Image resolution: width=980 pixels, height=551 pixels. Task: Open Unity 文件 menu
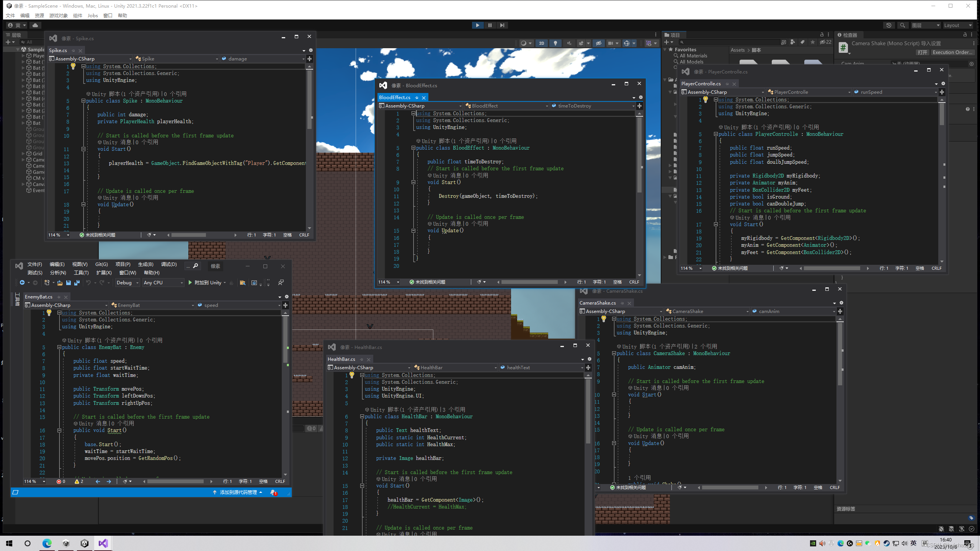pyautogui.click(x=10, y=15)
